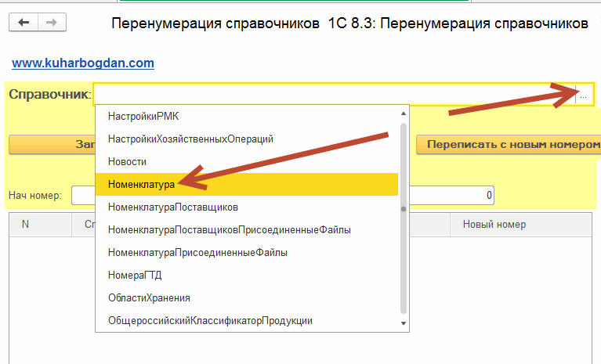Focus the Справочник input field
Screen dimensions: 601x364
[333, 96]
